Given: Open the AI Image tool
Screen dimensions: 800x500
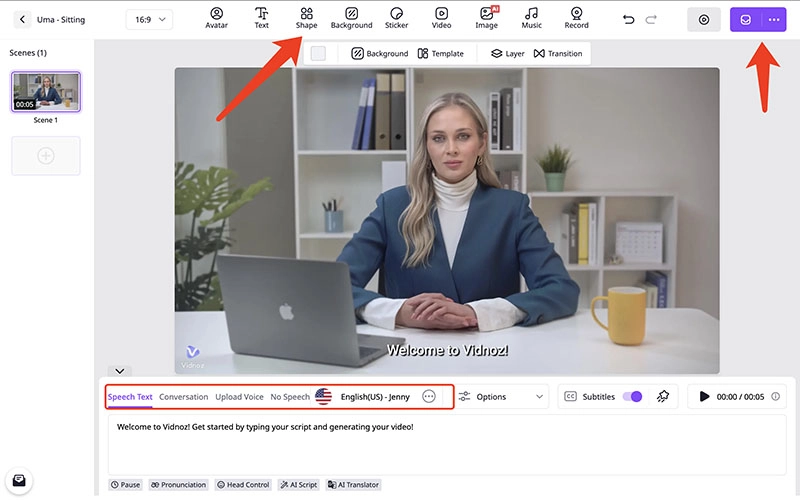Looking at the screenshot, I should [487, 18].
